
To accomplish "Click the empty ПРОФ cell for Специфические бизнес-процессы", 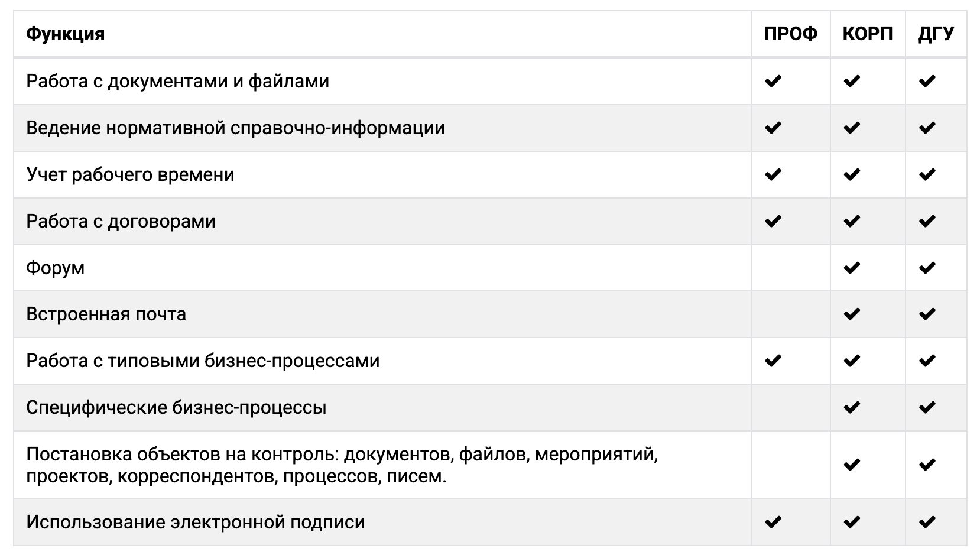I will [x=790, y=407].
